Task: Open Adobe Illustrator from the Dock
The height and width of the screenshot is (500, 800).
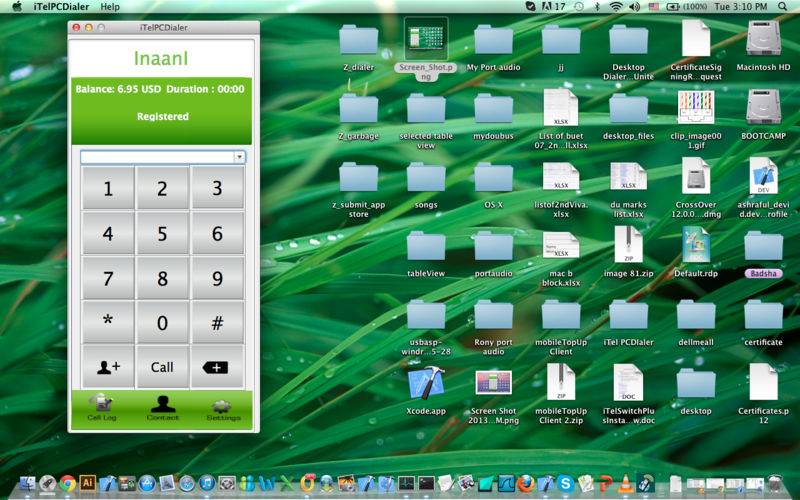Action: pos(87,483)
